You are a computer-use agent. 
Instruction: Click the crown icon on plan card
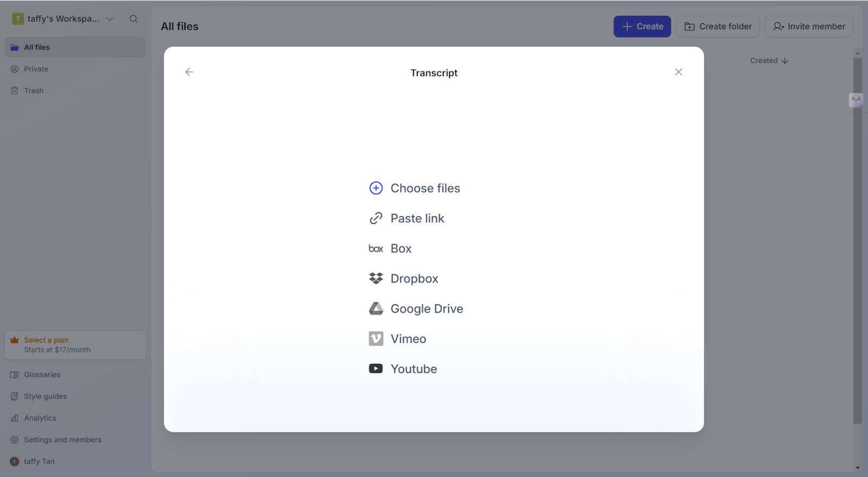pos(15,340)
